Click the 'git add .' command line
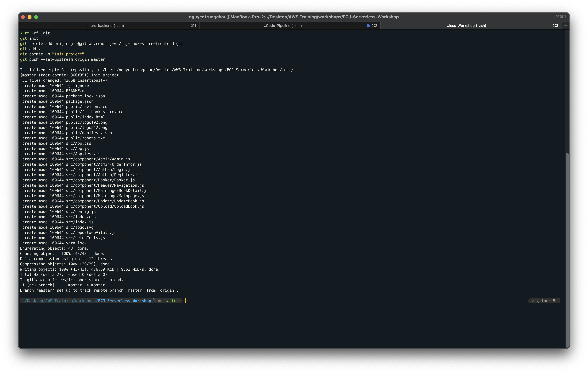 [30, 49]
